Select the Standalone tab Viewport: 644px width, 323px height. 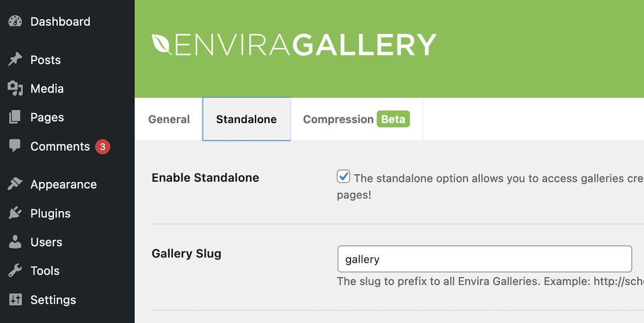246,119
